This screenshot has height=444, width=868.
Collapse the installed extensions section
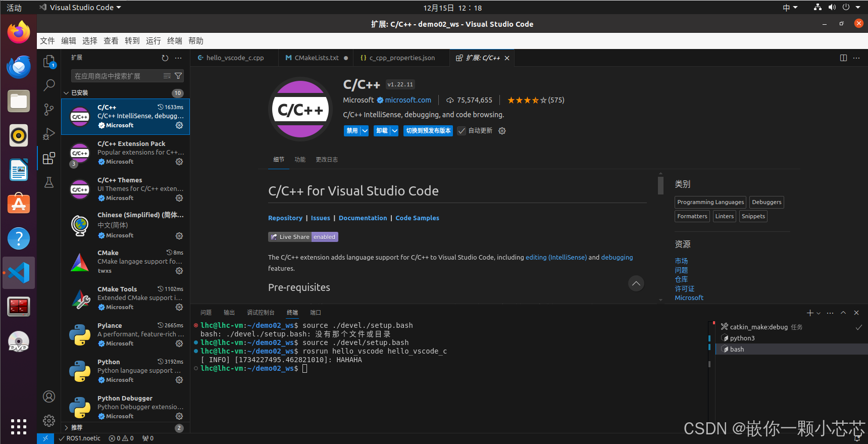click(66, 93)
